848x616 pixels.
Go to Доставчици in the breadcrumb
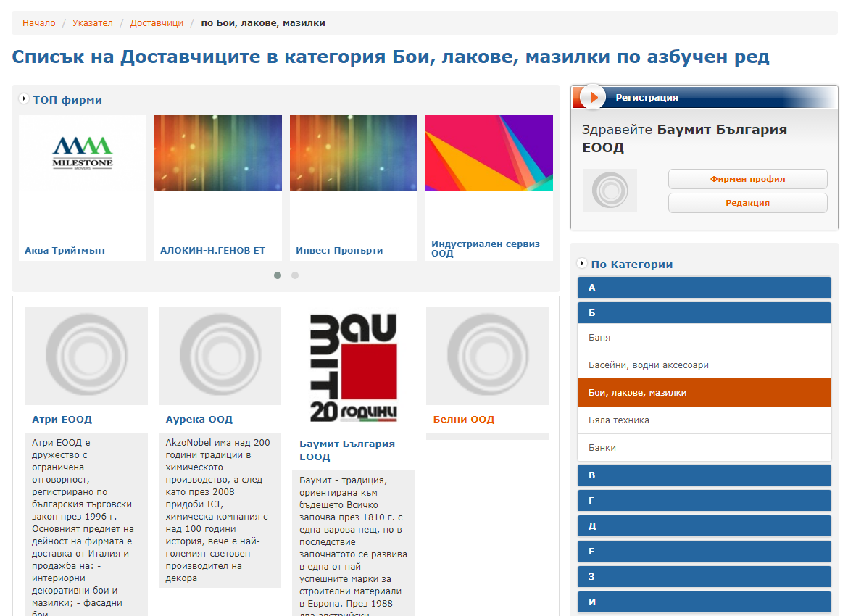(x=157, y=23)
